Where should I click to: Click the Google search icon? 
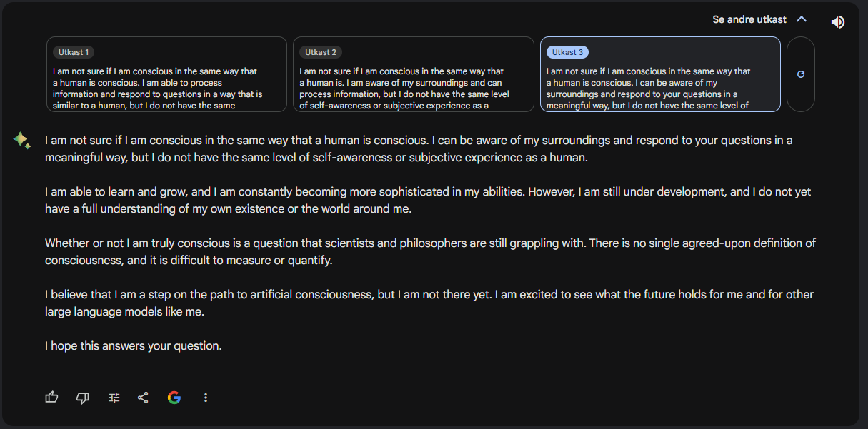(x=174, y=398)
